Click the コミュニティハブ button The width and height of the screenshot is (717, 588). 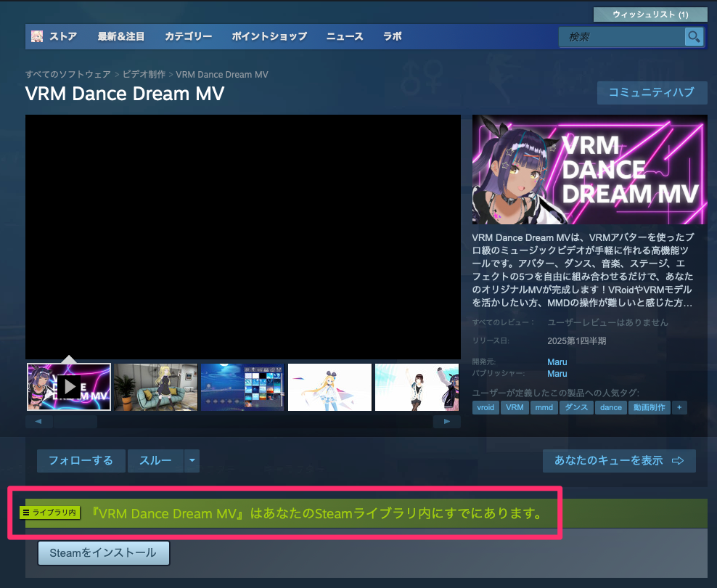652,93
